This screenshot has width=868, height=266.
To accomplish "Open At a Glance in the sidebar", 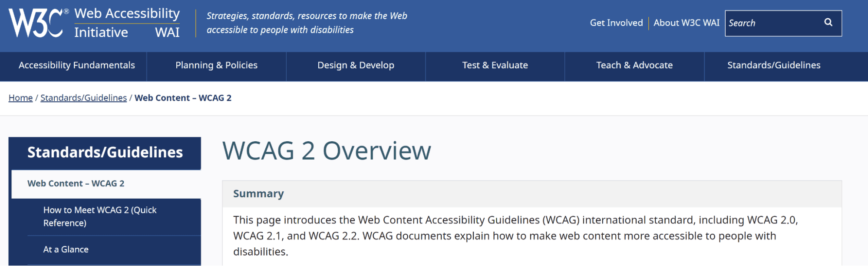I will click(66, 249).
